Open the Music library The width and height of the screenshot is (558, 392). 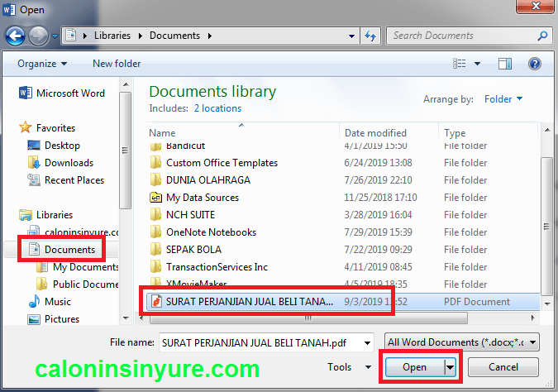[50, 302]
